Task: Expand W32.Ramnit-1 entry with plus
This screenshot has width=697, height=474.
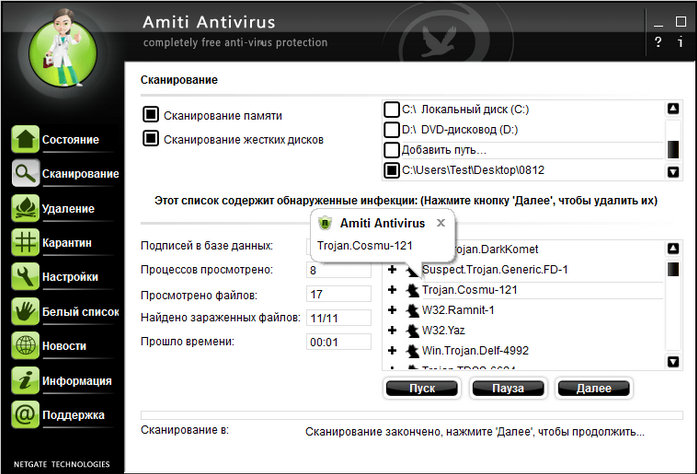Action: pyautogui.click(x=392, y=310)
